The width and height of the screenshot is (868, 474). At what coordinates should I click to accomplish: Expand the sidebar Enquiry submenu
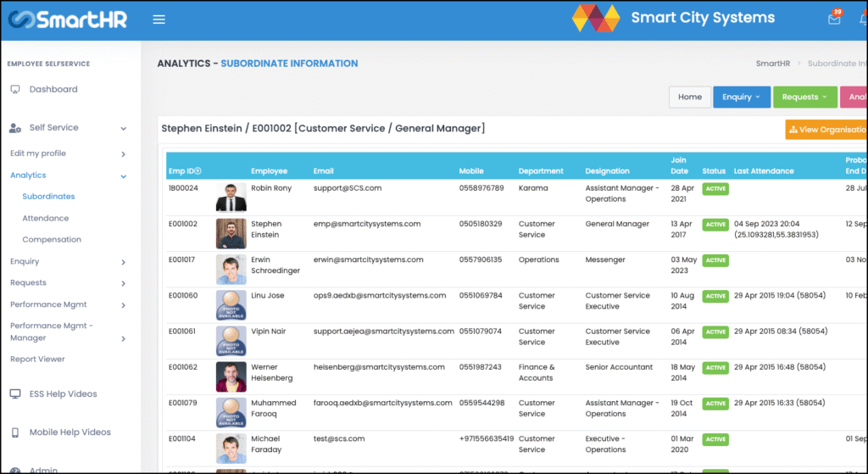[x=124, y=262]
